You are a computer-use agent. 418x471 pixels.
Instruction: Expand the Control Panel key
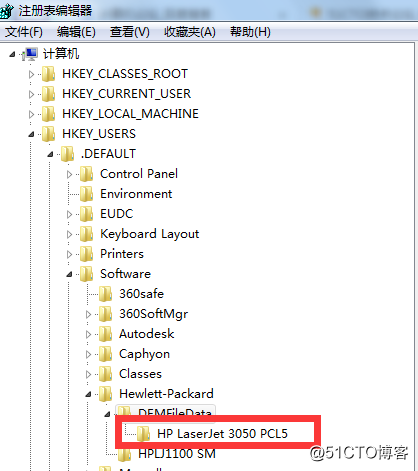click(x=69, y=174)
